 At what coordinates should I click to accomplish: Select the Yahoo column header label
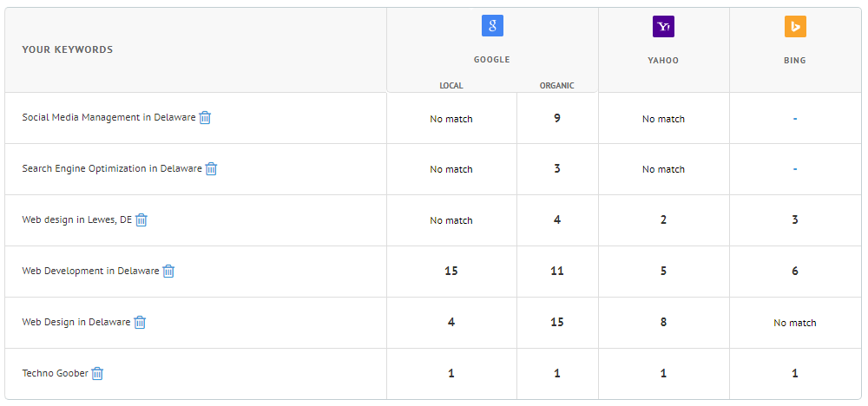click(x=663, y=60)
